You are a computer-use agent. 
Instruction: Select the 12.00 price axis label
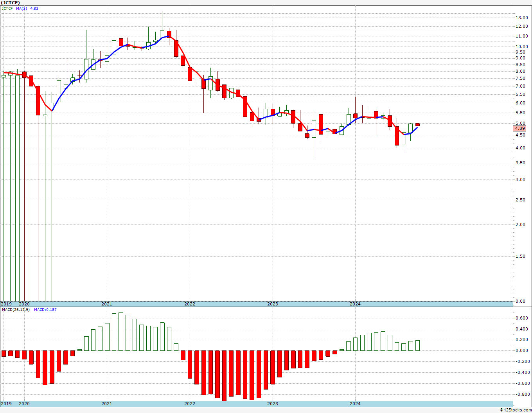coord(521,27)
